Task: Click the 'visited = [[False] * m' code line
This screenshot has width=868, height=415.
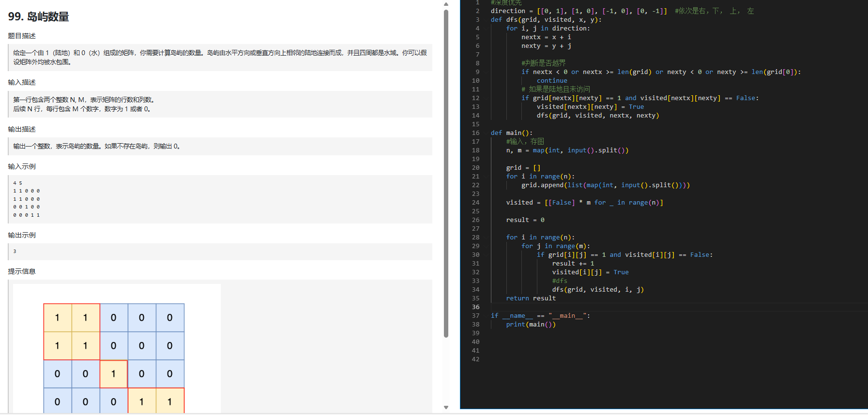Action: tap(585, 203)
